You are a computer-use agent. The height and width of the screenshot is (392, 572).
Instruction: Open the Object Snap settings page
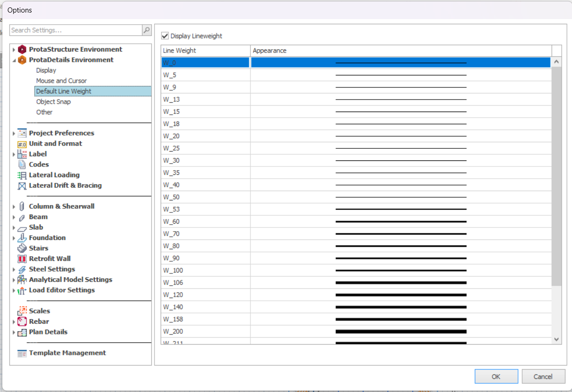point(54,102)
